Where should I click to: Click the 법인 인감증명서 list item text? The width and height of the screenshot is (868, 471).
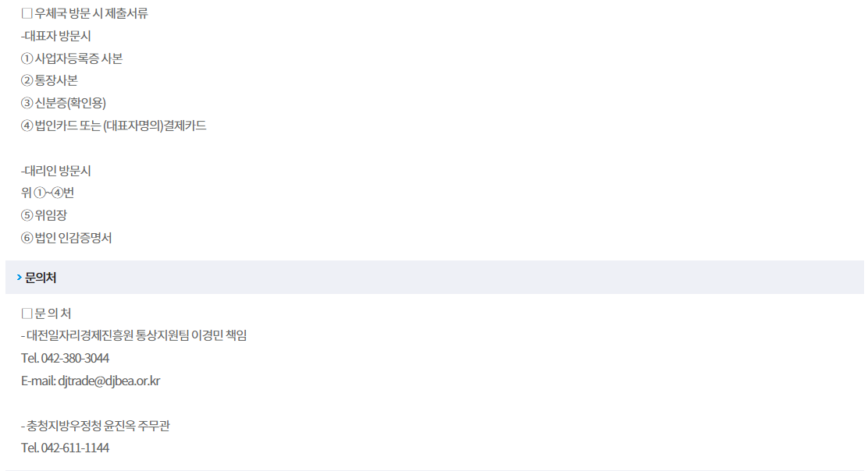[x=73, y=239]
